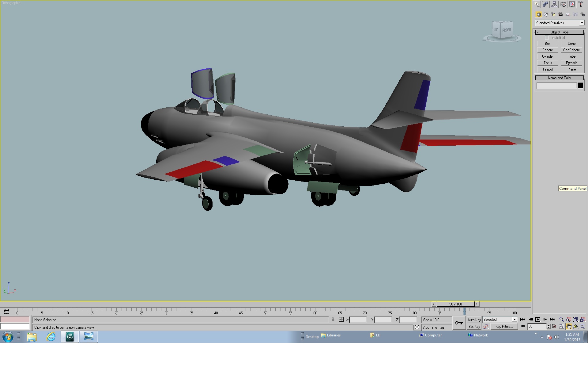
Task: Click the Zoom Extents All icon
Action: [583, 320]
